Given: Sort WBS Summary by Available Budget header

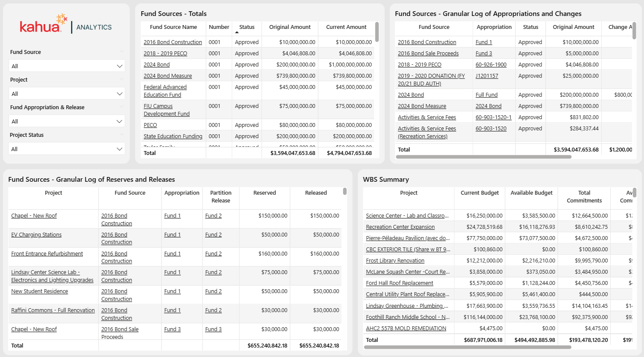Looking at the screenshot, I should point(531,193).
